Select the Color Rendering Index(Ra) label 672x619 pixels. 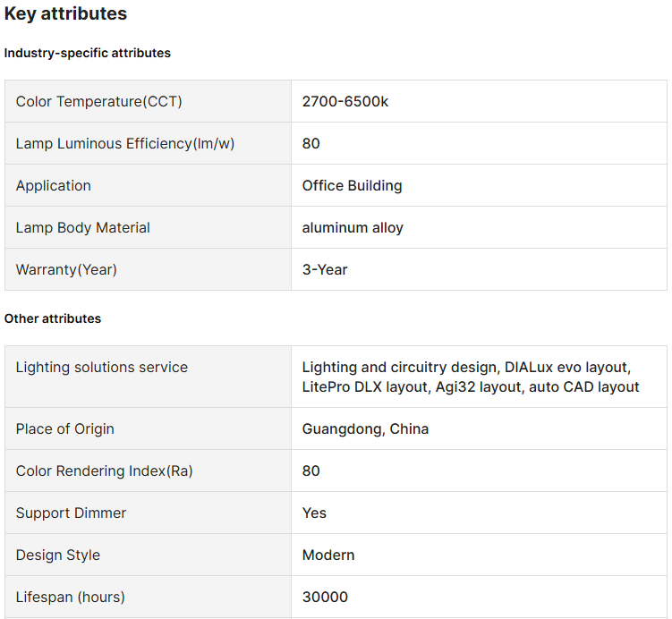[105, 471]
